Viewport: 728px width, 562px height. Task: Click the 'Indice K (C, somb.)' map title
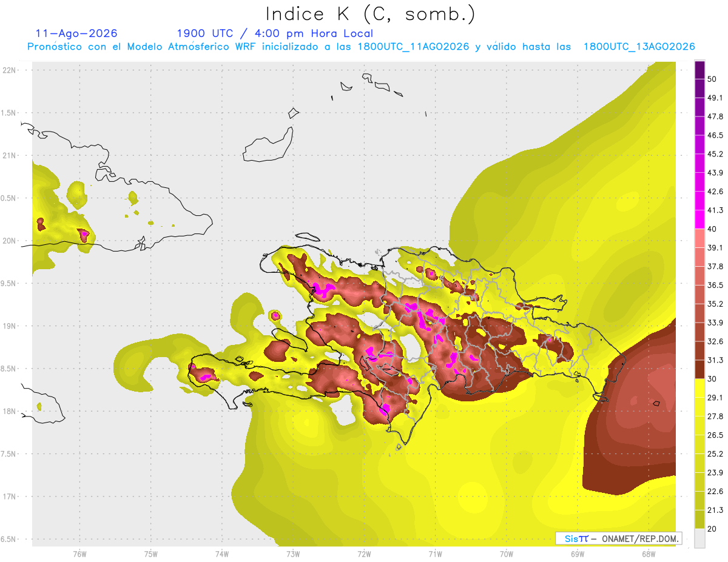[371, 13]
